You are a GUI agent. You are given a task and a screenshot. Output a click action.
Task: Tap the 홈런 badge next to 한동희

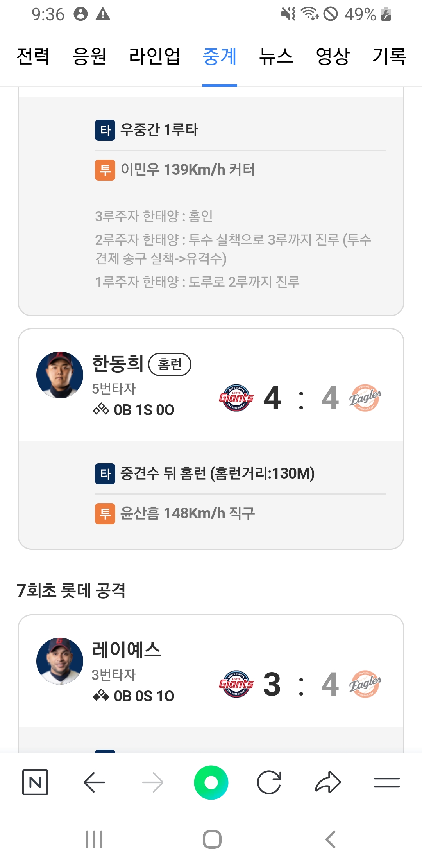170,364
